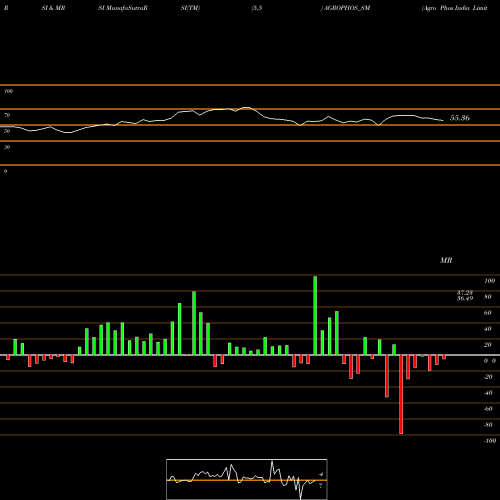Click the longest red MR bar
This screenshot has height=500, width=500.
401,394
